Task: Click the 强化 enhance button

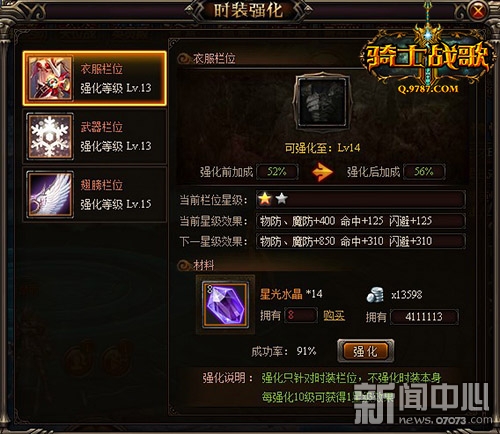Action: 366,351
